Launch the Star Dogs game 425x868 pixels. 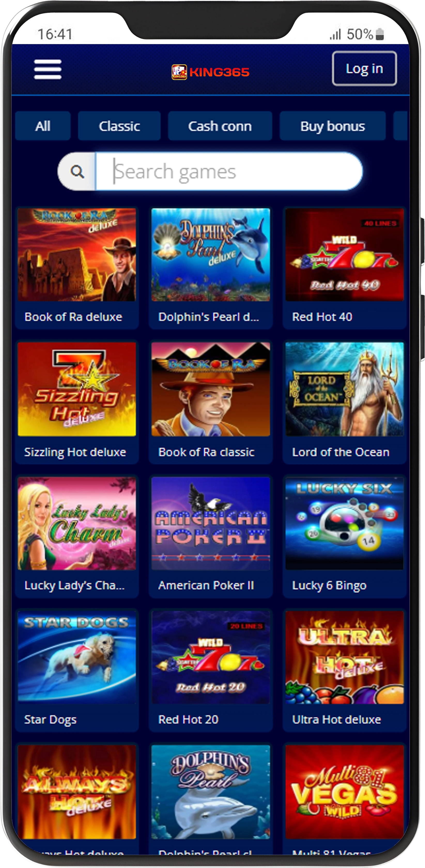(77, 671)
